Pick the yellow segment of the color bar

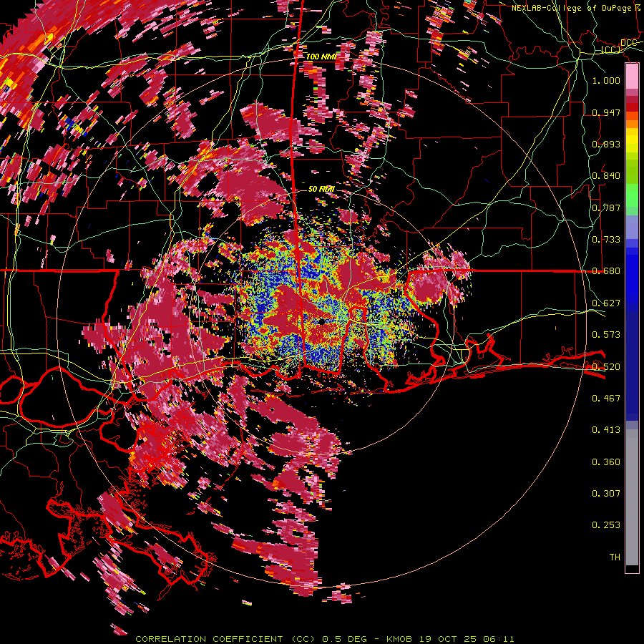632,141
